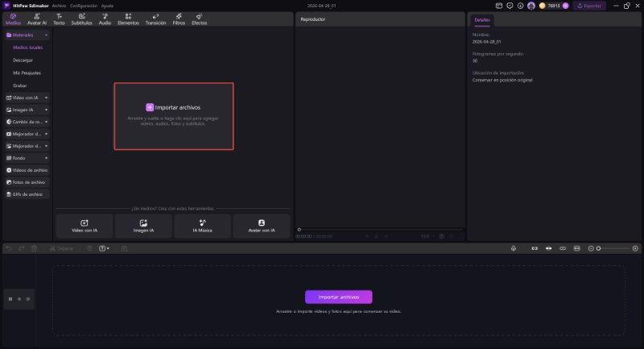The image size is (644, 349).
Task: Open the Efectos panel
Action: click(199, 19)
